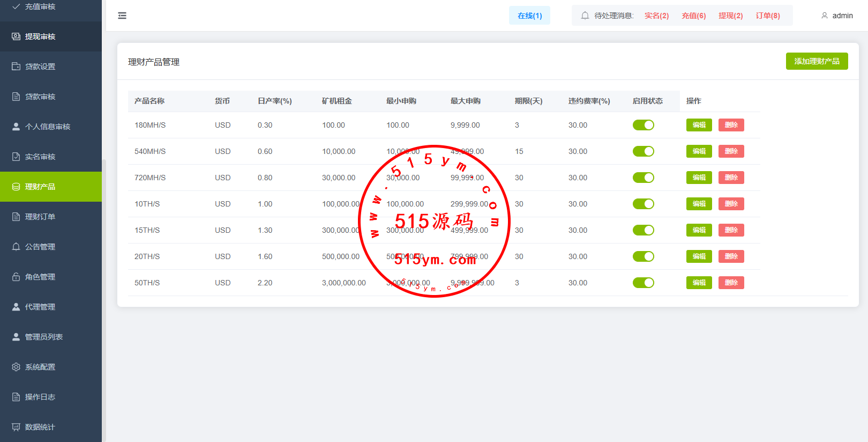The width and height of the screenshot is (868, 442).
Task: Click the 在线(1) online users button
Action: point(529,16)
